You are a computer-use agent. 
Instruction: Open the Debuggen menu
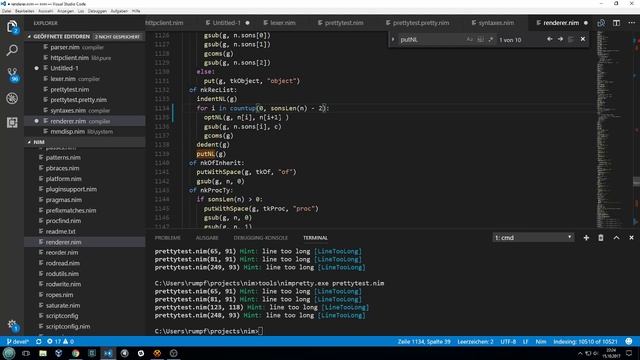click(97, 11)
